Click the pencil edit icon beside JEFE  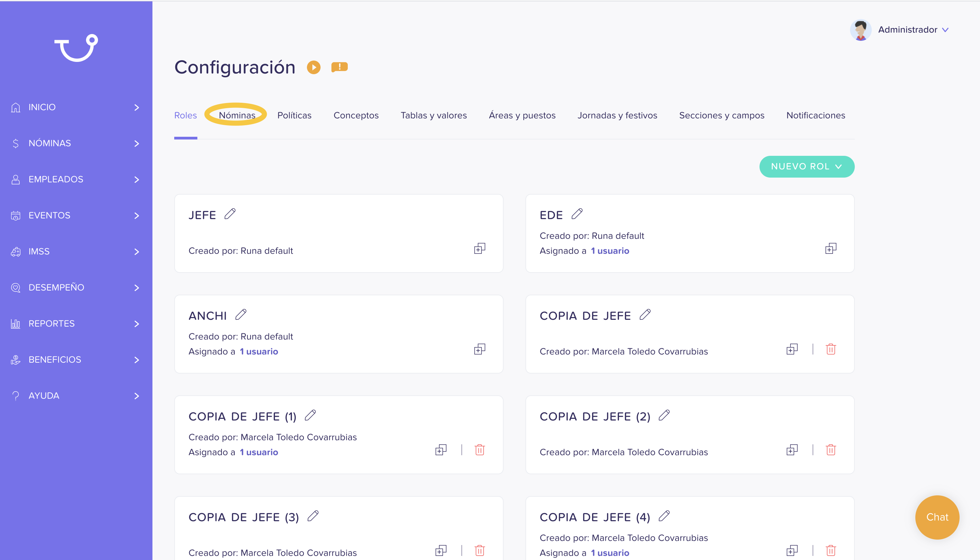pos(230,214)
